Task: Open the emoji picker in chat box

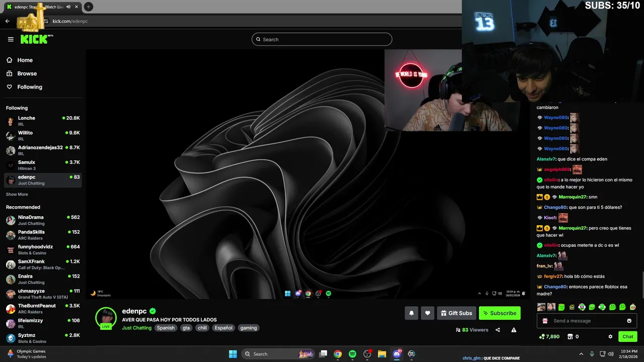Action: pos(629,321)
